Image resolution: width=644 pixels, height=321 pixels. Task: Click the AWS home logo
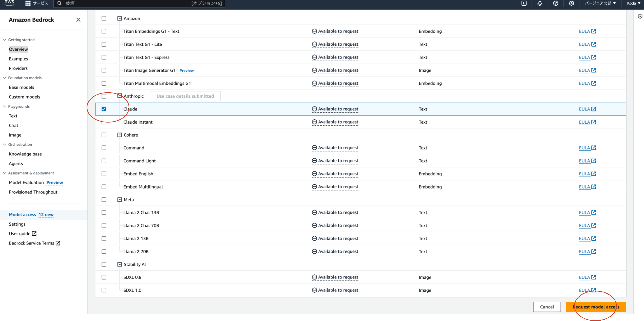coord(9,3)
